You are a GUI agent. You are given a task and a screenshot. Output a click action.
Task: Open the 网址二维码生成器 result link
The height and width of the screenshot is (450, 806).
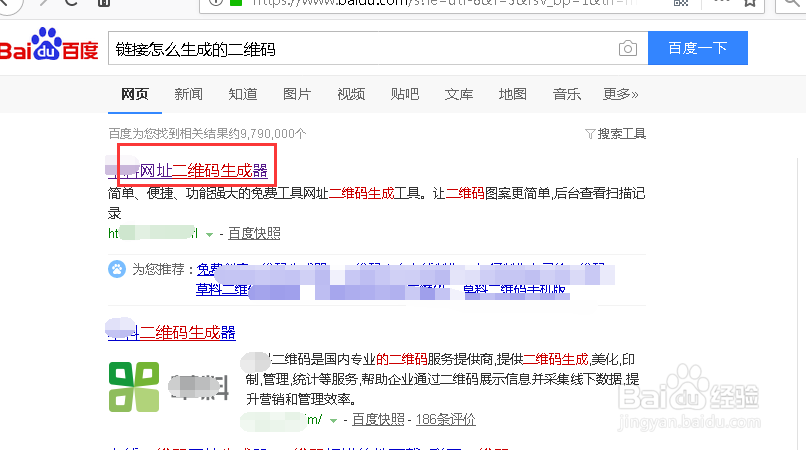(203, 170)
